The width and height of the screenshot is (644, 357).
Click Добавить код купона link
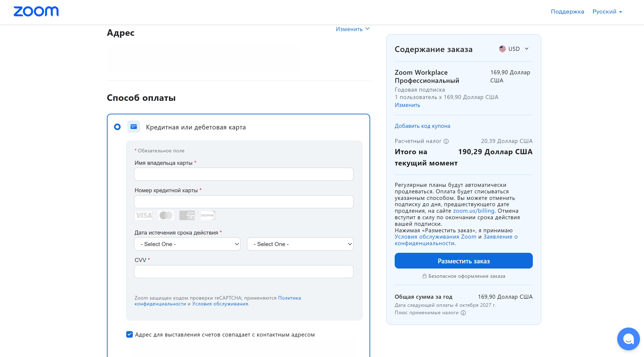click(x=422, y=126)
